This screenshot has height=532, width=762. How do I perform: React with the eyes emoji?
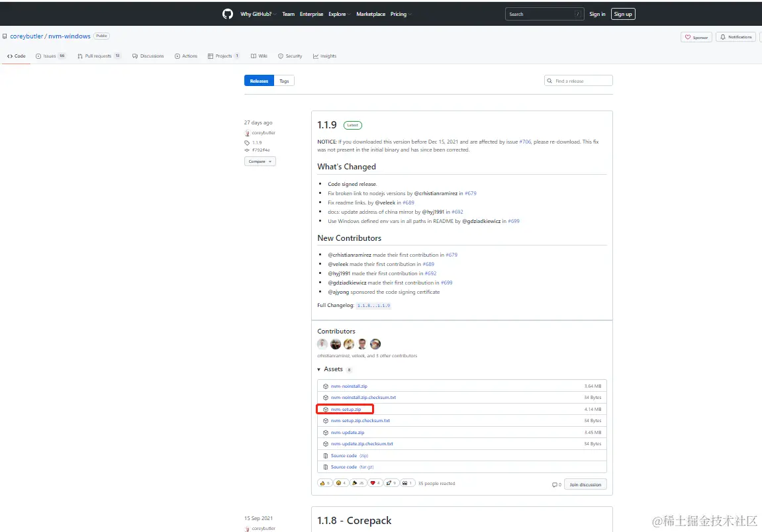tap(407, 483)
